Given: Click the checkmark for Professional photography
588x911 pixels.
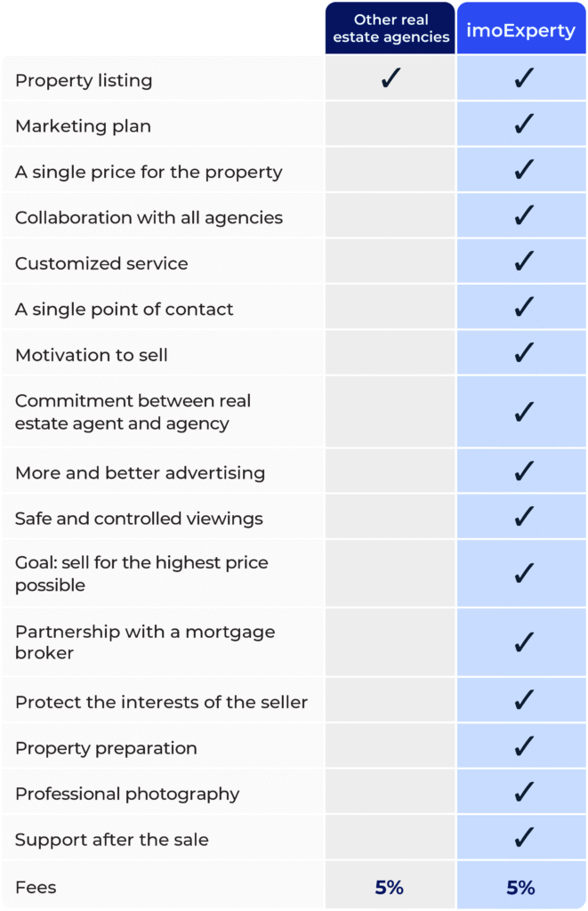Looking at the screenshot, I should tap(523, 792).
